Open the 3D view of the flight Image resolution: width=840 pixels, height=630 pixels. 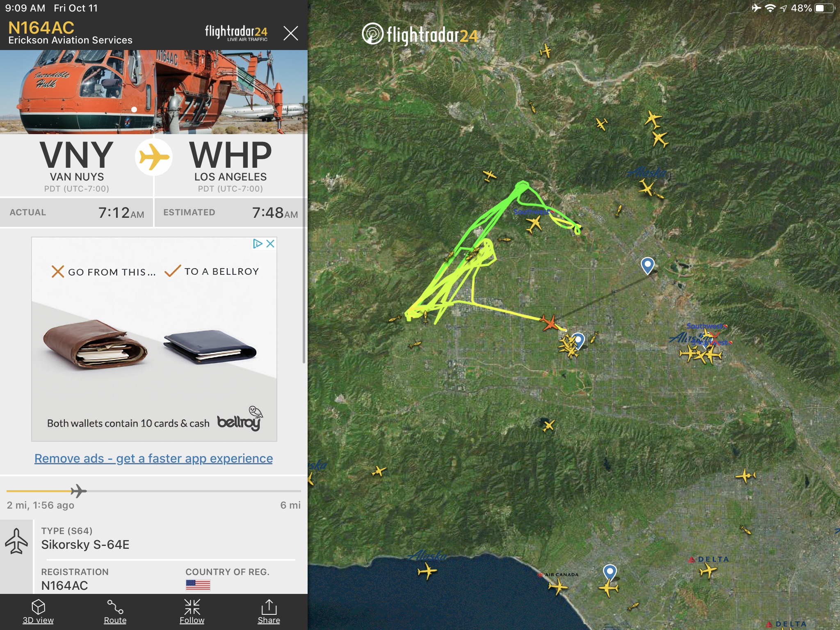[x=38, y=612]
